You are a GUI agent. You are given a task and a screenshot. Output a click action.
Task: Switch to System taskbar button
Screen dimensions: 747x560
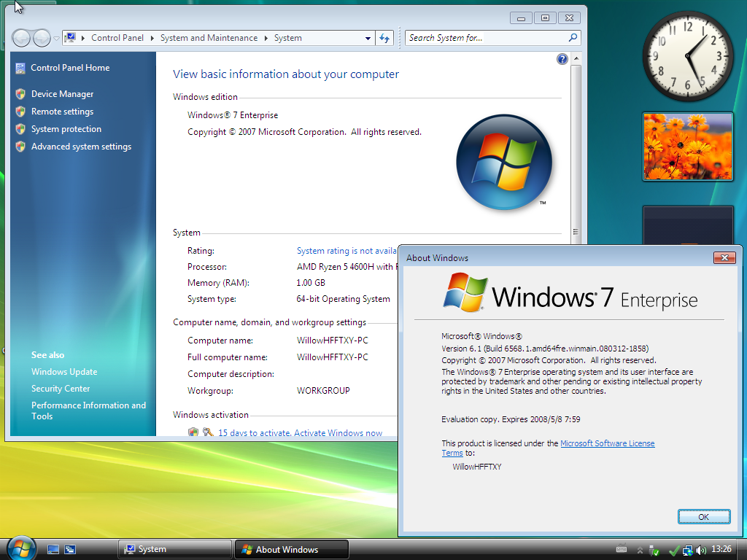coord(174,550)
